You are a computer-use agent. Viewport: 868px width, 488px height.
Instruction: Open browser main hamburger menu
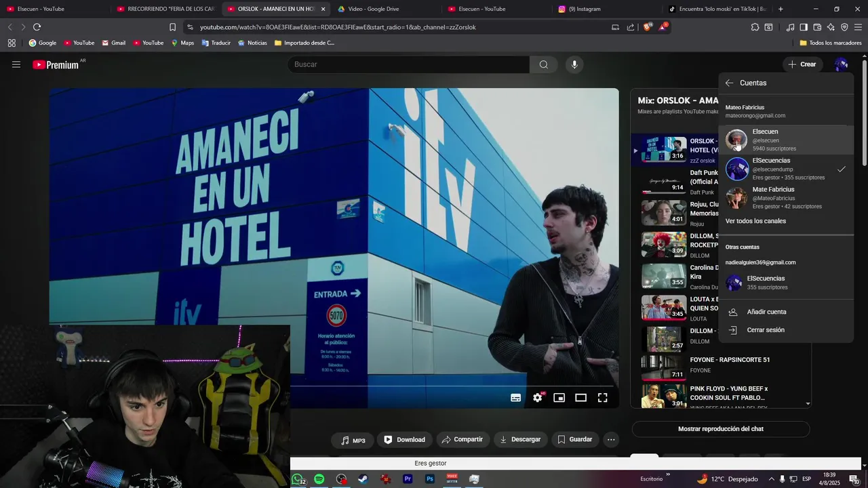[858, 27]
